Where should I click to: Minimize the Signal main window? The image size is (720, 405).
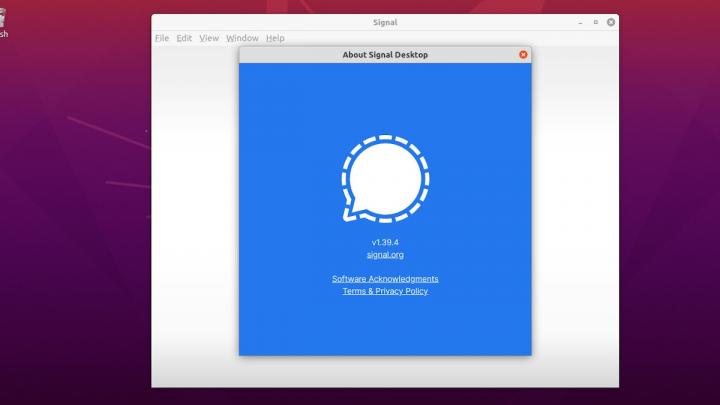point(579,21)
